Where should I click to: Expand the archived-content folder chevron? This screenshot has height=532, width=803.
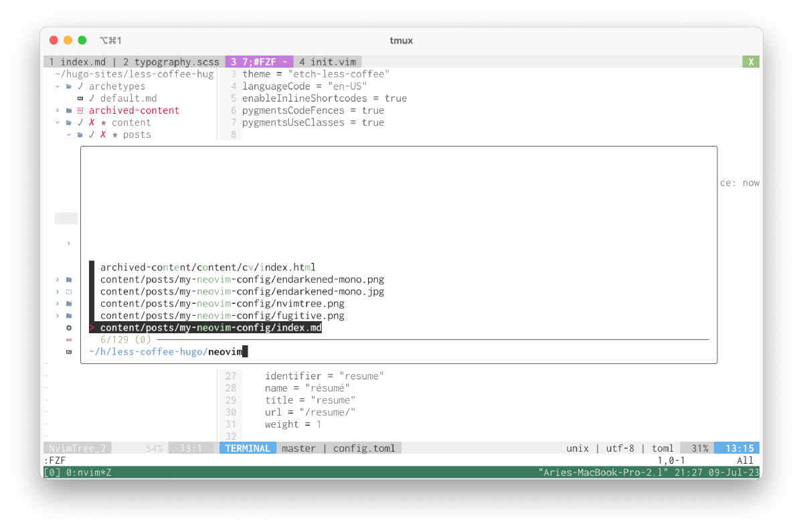click(x=58, y=110)
